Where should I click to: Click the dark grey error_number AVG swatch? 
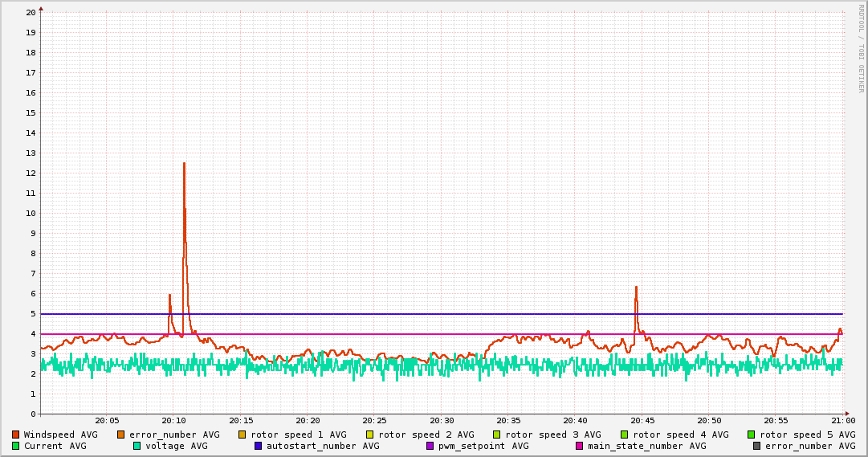(756, 446)
